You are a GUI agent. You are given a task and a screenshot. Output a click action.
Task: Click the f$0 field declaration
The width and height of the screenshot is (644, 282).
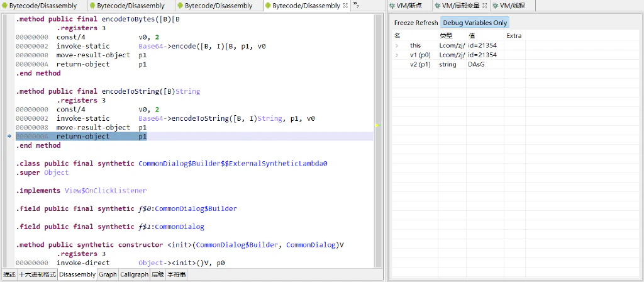(x=126, y=209)
